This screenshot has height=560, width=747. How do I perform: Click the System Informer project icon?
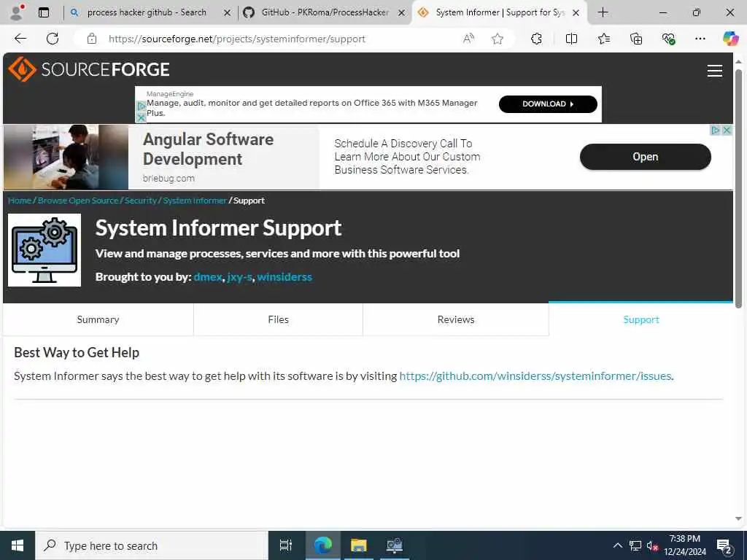coord(44,250)
